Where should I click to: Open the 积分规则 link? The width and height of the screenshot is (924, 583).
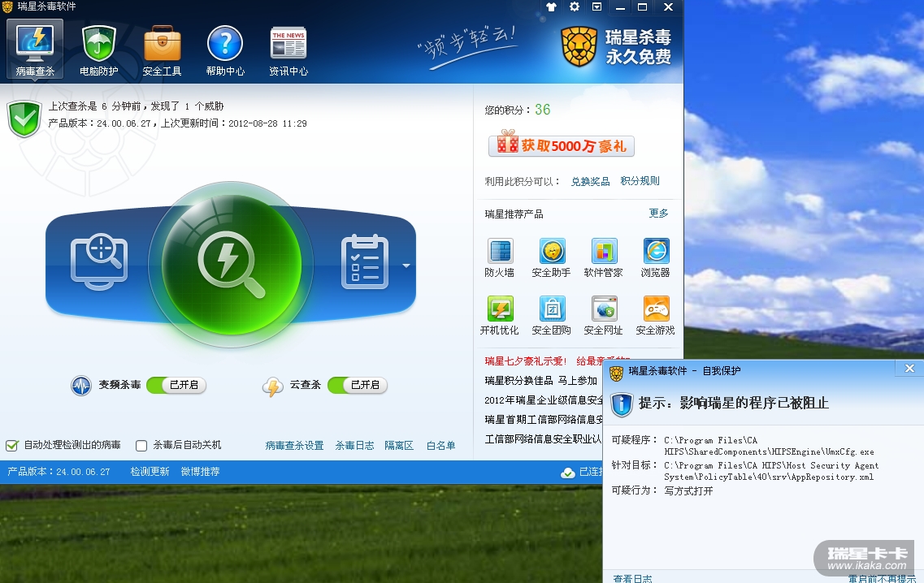(x=640, y=181)
